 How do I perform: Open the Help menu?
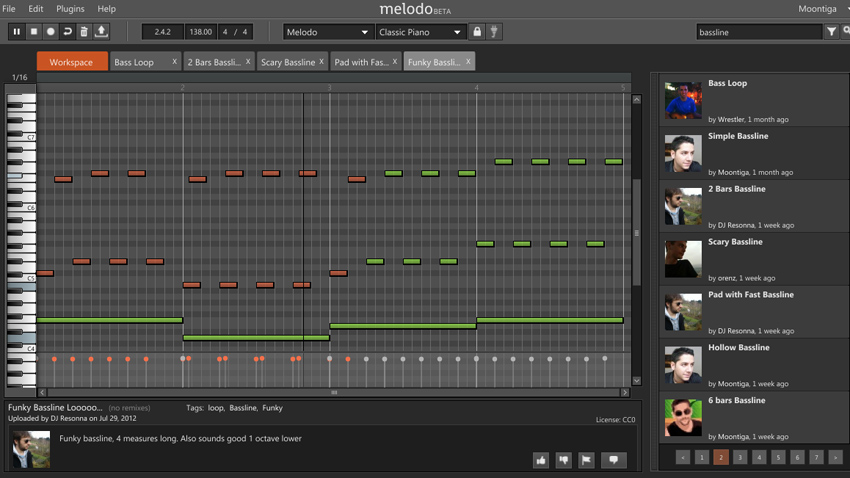(107, 9)
